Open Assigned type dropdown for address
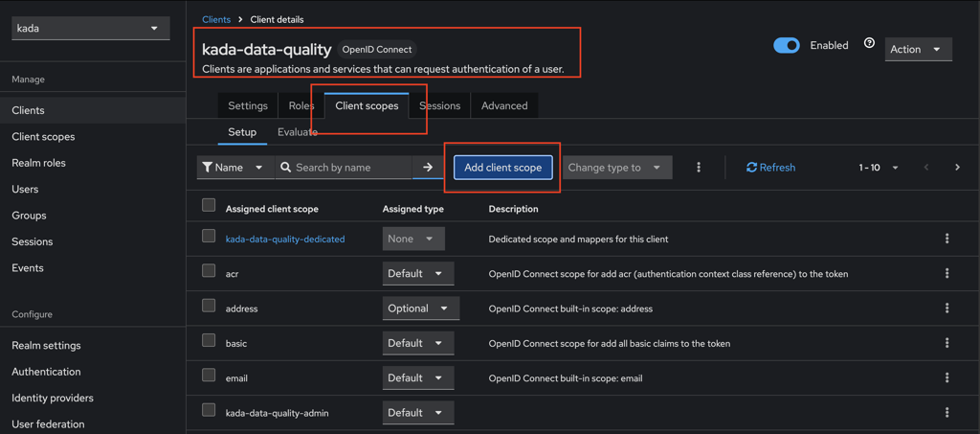The height and width of the screenshot is (434, 980). [x=417, y=308]
